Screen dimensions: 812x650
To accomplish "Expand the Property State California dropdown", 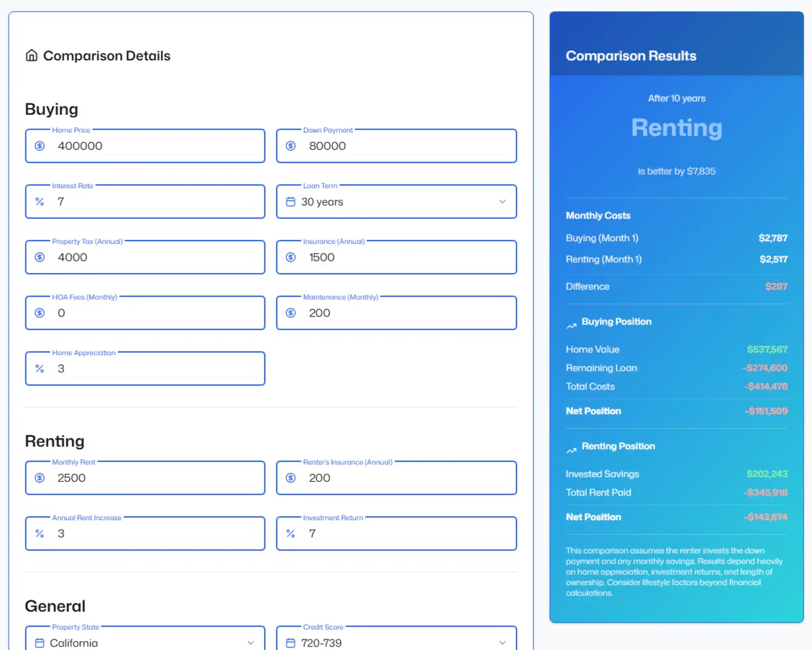I will (250, 642).
